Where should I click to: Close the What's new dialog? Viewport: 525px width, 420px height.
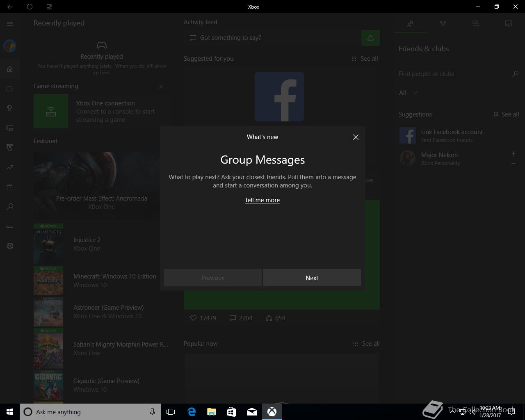click(356, 137)
